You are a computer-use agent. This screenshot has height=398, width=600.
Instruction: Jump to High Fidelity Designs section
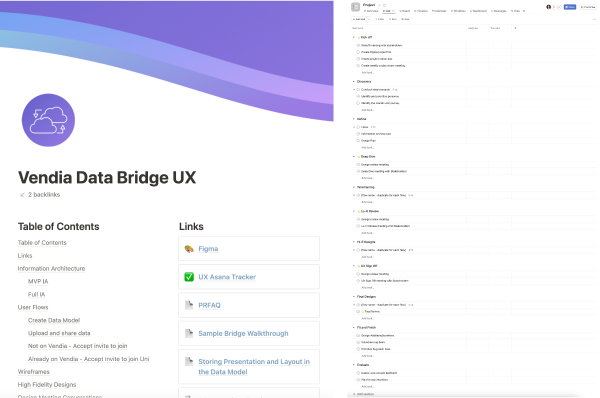coord(47,385)
